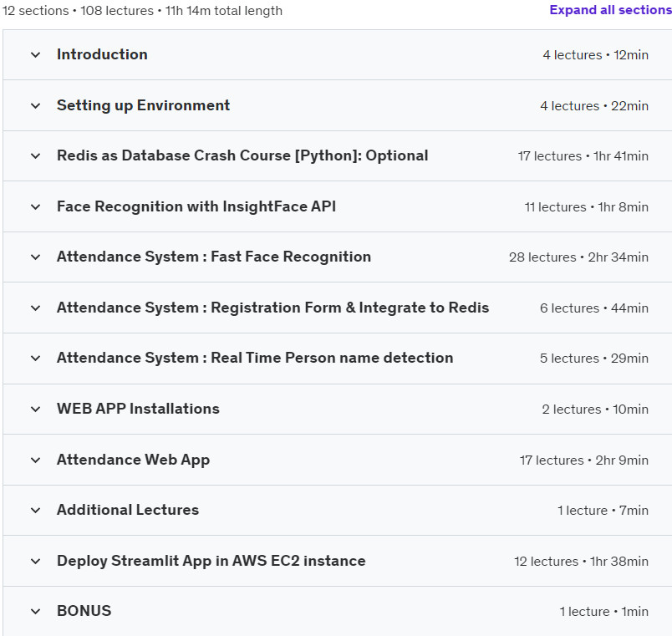672x636 pixels.
Task: Click the '6 lectures • 44min' text
Action: (594, 308)
